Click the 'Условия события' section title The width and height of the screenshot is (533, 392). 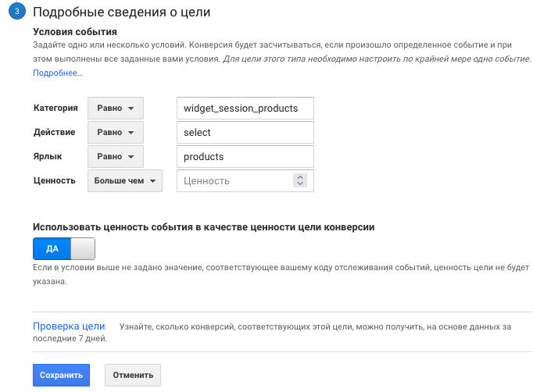point(75,32)
